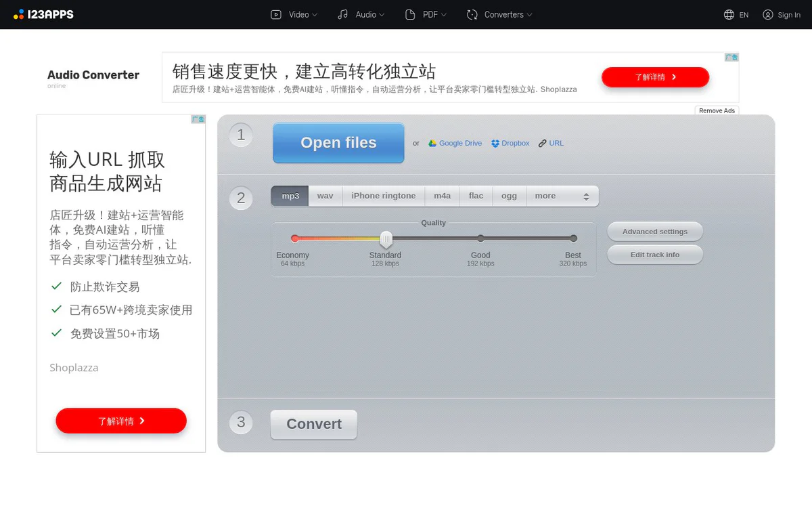Click red 了解详情 button in top banner

tap(655, 77)
